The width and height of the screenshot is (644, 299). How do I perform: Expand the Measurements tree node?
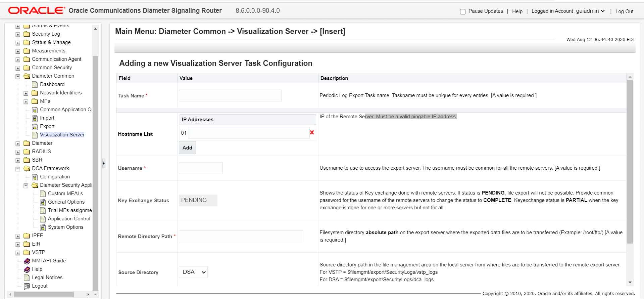[18, 51]
